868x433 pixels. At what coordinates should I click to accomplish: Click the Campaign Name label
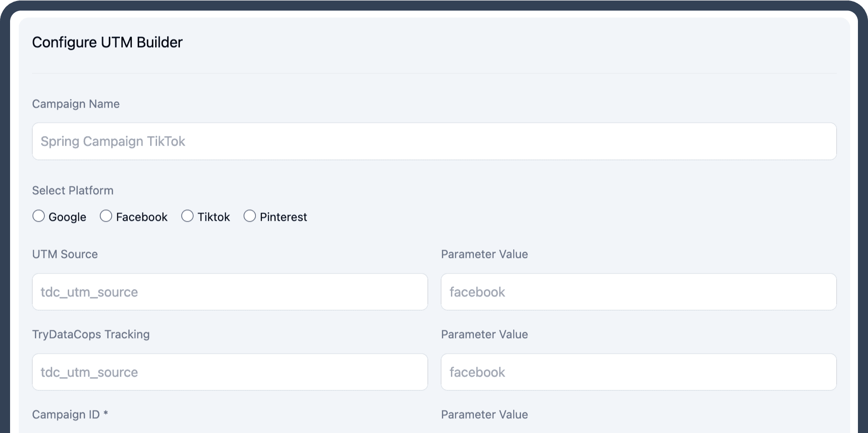pyautogui.click(x=76, y=104)
